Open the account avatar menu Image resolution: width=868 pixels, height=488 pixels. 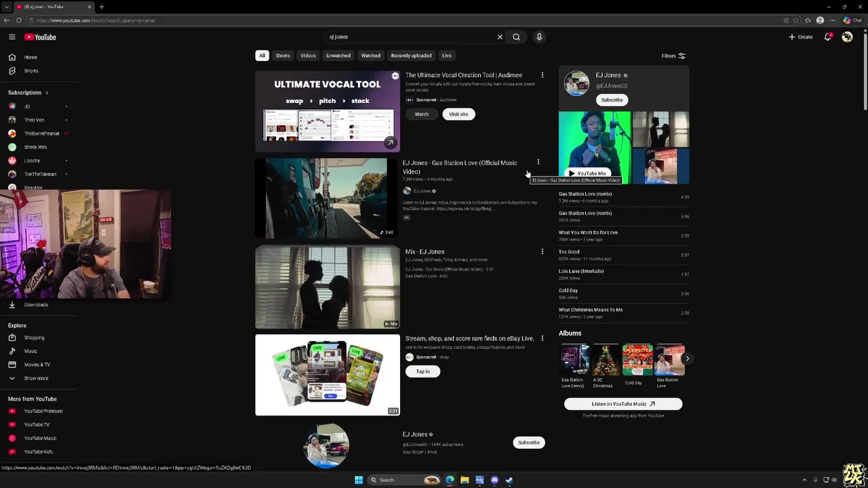coord(847,37)
